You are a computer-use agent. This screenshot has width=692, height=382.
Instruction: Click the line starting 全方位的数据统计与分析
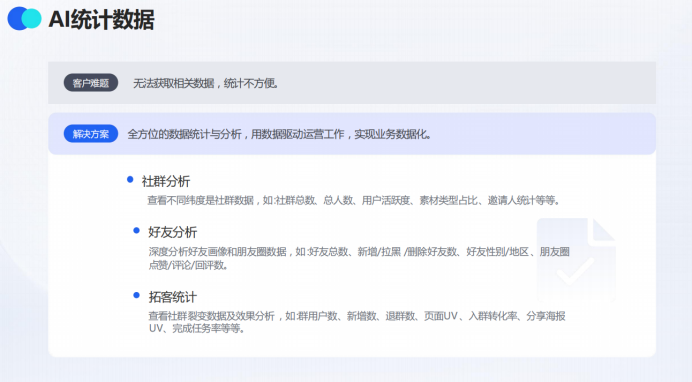pos(279,134)
